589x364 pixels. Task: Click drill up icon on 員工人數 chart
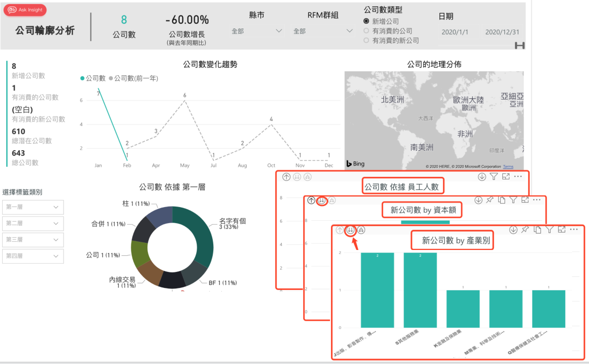coord(287,177)
